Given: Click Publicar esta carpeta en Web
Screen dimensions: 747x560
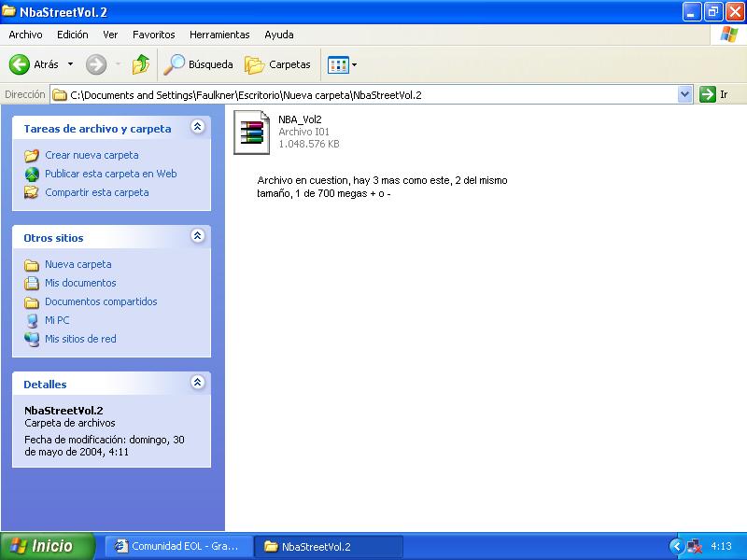Looking at the screenshot, I should pyautogui.click(x=110, y=174).
